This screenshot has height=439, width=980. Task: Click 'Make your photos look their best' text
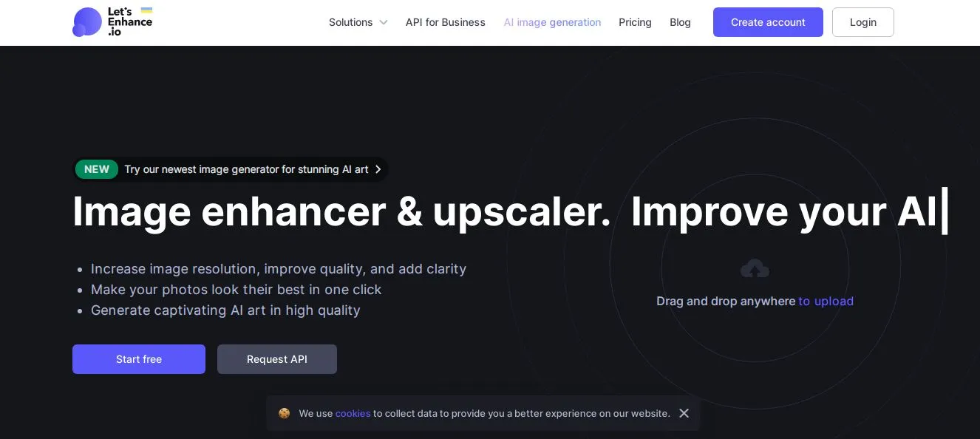coord(237,290)
